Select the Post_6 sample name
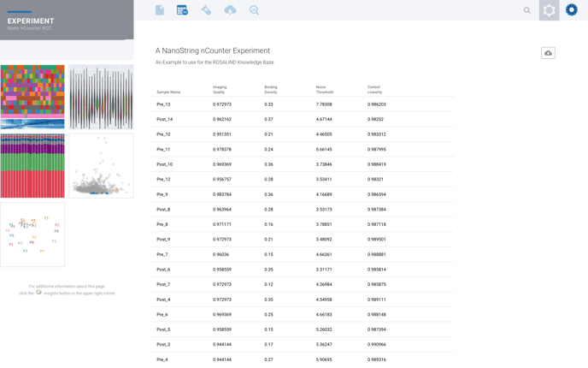The height and width of the screenshot is (368, 588). coord(163,270)
